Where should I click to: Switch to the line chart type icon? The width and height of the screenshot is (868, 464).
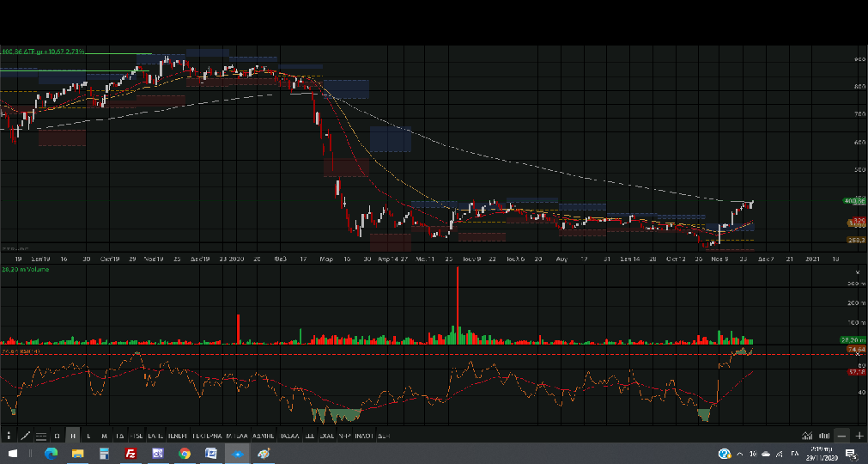[x=807, y=436]
